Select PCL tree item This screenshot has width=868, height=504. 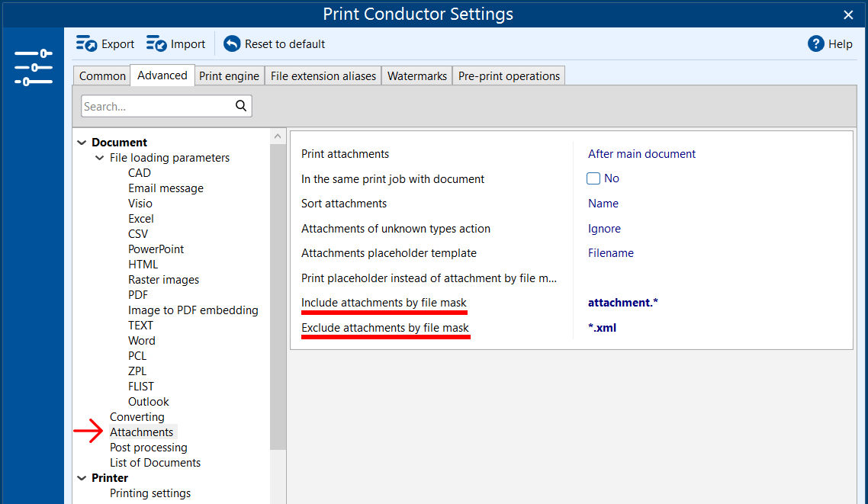[x=137, y=356]
